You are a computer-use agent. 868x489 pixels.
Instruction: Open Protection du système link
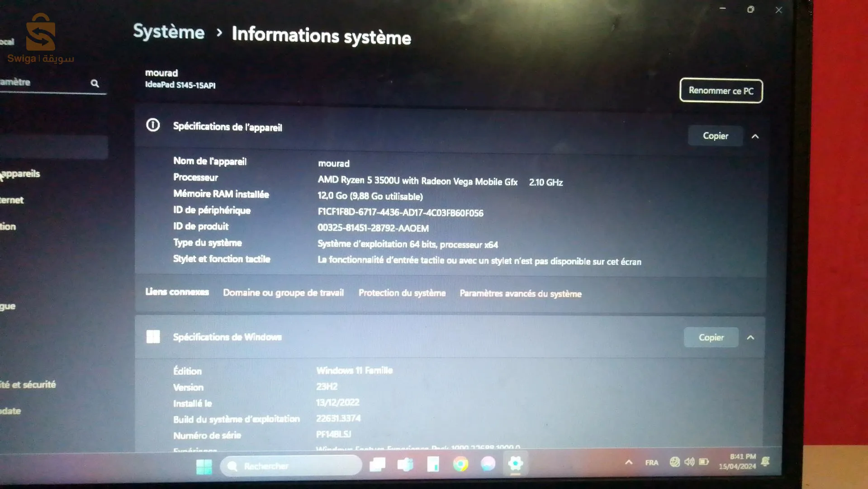click(402, 293)
